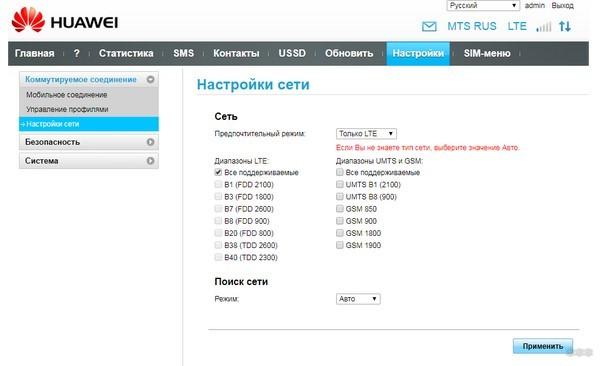The height and width of the screenshot is (366, 600).
Task: Open the Обновить tab
Action: (349, 53)
